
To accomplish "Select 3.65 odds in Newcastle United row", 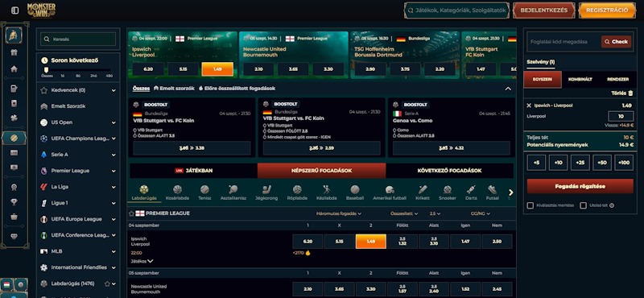I will pos(339,289).
